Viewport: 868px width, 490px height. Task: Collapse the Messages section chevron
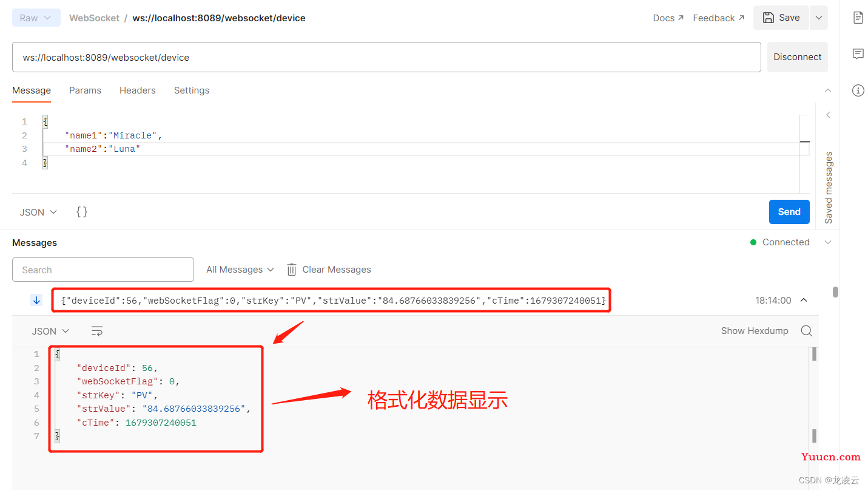click(828, 242)
